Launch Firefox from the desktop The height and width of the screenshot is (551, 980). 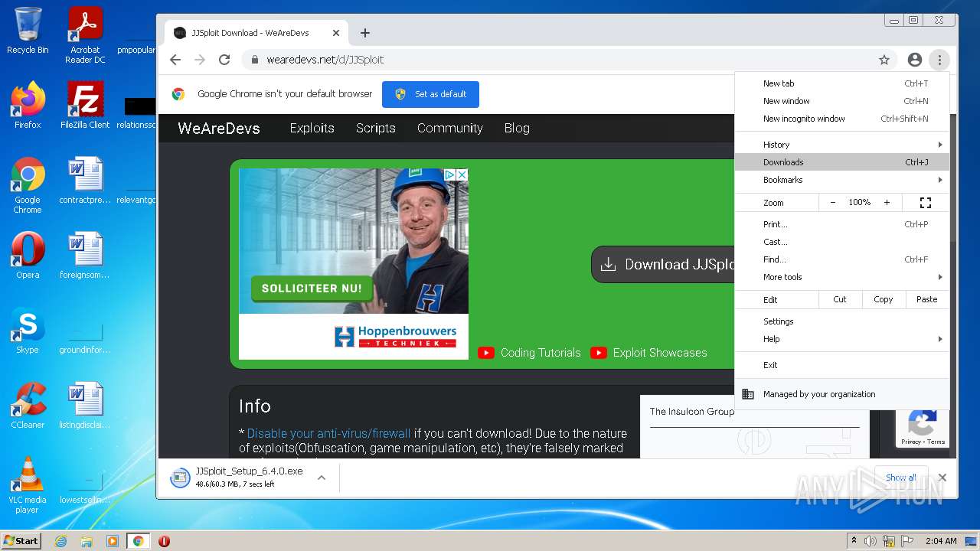coord(28,106)
